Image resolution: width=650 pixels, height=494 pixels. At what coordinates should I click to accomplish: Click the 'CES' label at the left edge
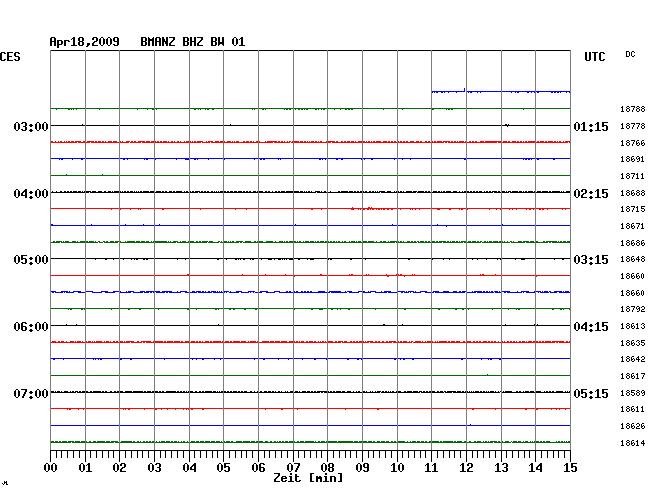pyautogui.click(x=10, y=57)
